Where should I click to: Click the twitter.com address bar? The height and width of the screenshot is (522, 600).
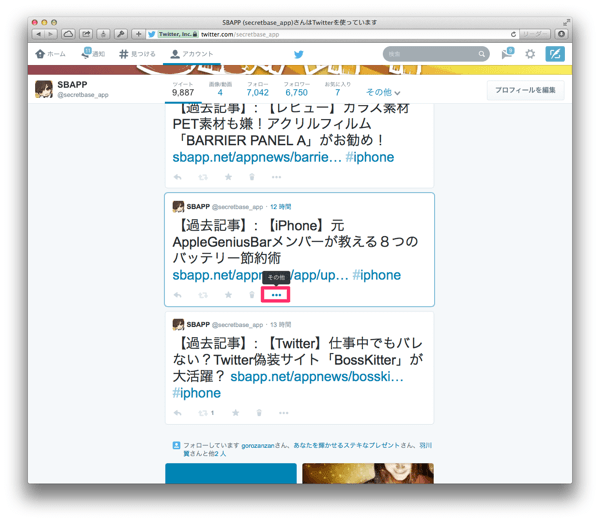tap(331, 34)
